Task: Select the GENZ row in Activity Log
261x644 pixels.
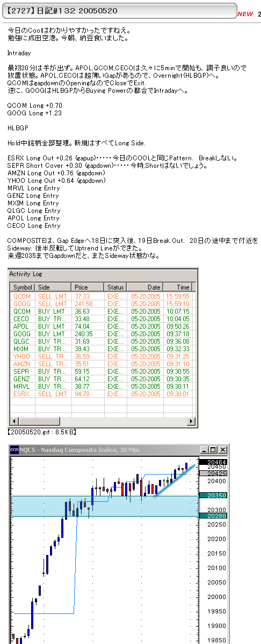Action: pyautogui.click(x=104, y=379)
